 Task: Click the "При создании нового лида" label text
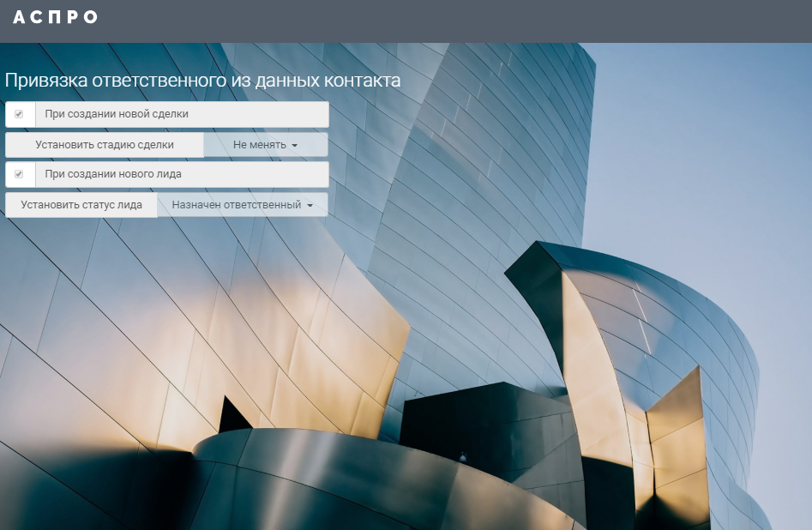pos(113,174)
